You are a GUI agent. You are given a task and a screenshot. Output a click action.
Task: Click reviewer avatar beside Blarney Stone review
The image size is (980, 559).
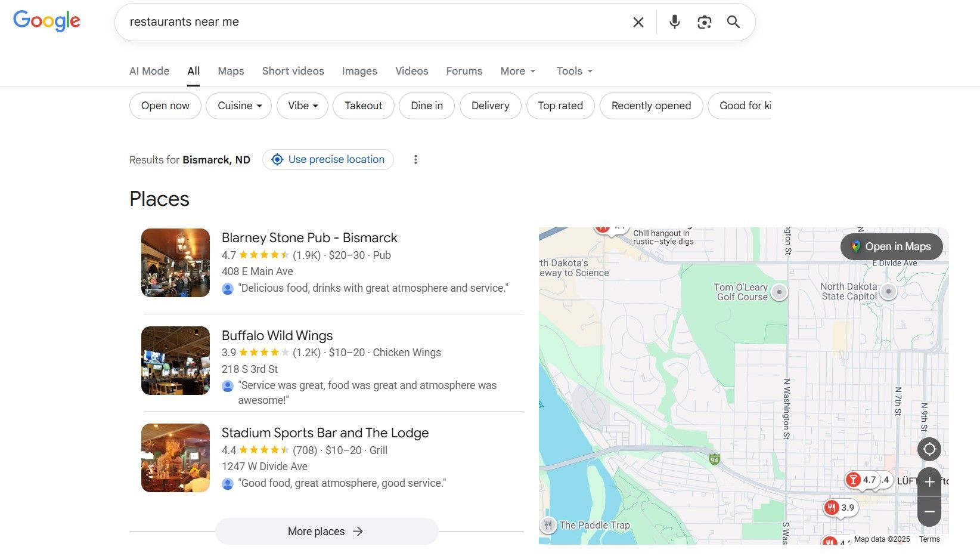click(228, 289)
